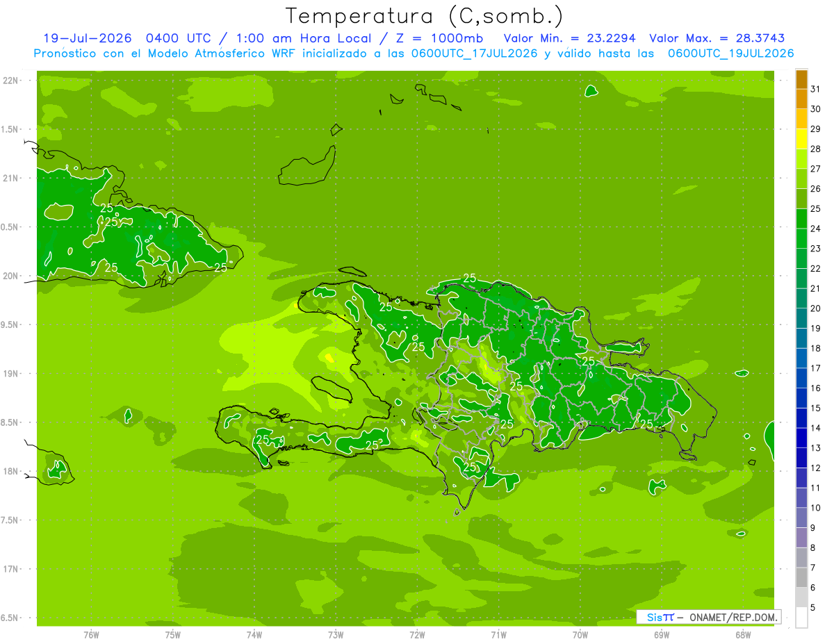The width and height of the screenshot is (834, 644).
Task: Click the initialization time "0600UTC_17JUL2026"
Action: (475, 53)
